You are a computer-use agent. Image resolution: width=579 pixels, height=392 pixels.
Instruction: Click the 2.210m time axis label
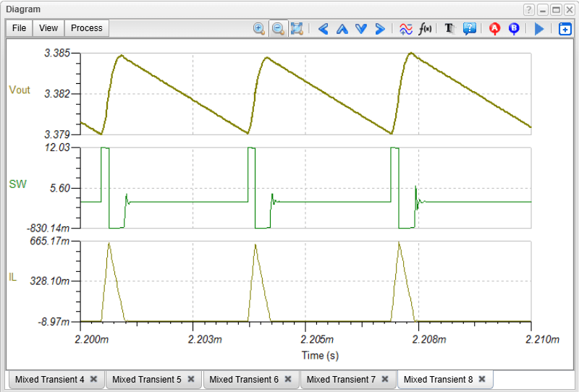point(542,339)
